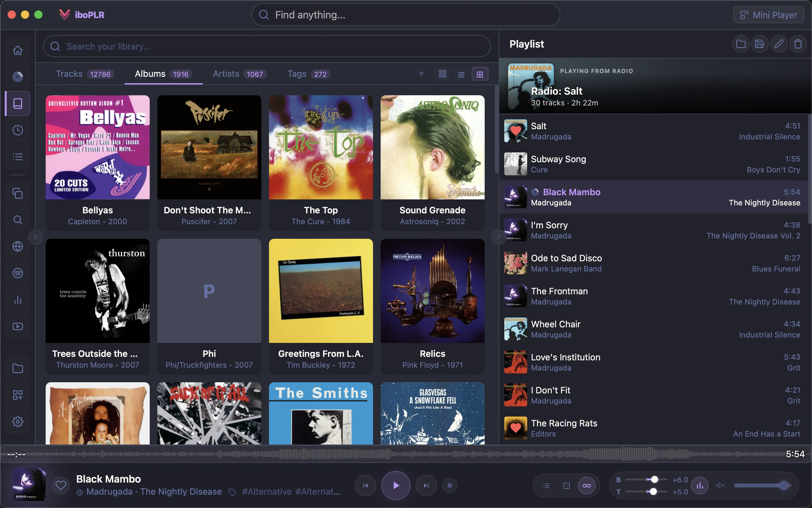Open the Relics album by Pink Floyd

432,306
